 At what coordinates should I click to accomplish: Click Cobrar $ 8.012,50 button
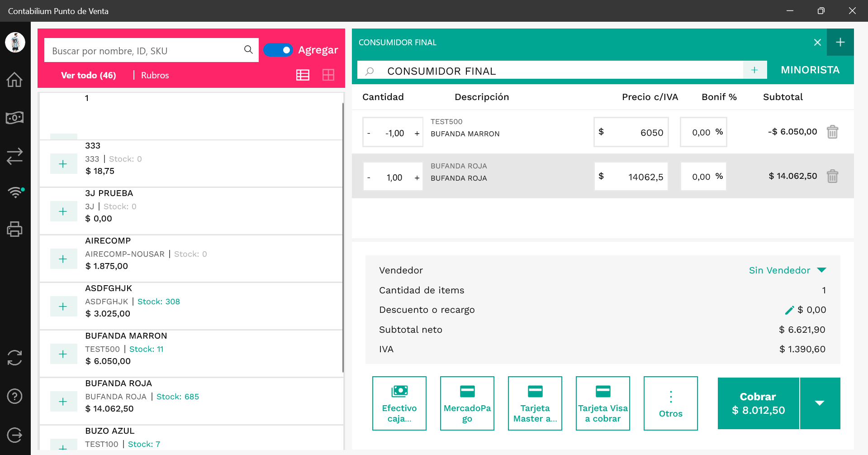coord(759,403)
